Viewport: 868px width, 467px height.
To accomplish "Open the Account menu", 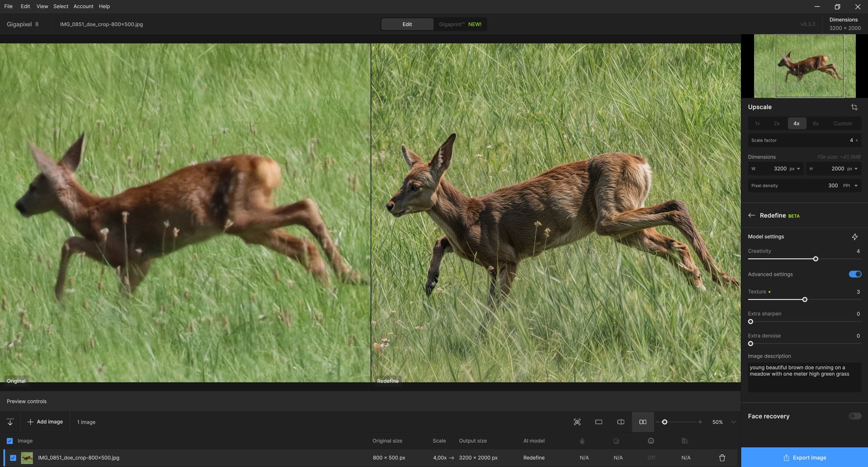I will [x=83, y=6].
